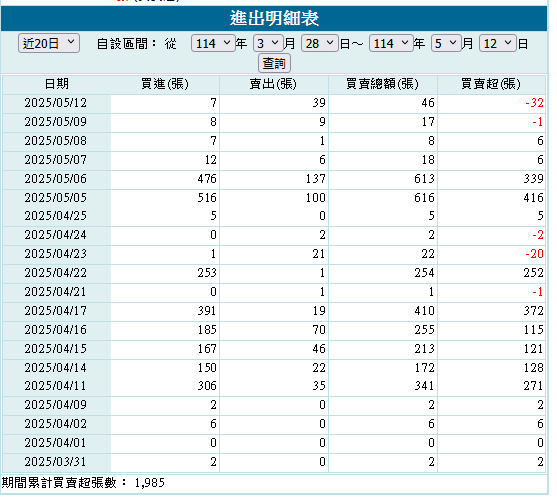Screen dimensions: 557x499
Task: Click the 查詢 query button
Action: point(274,63)
